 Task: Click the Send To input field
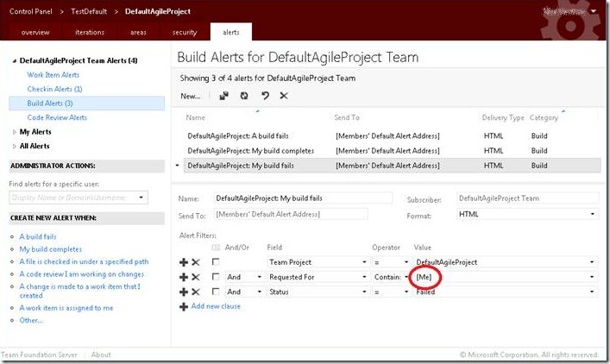[291, 214]
